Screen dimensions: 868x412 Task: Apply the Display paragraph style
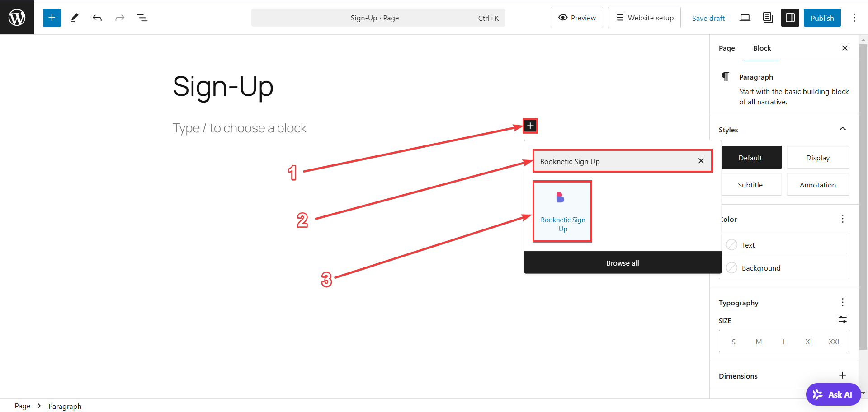click(818, 158)
